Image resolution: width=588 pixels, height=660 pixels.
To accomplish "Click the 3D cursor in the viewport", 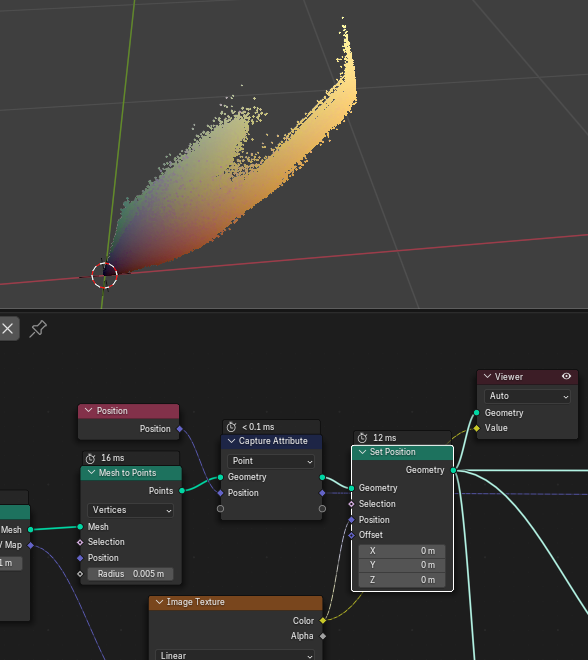I will coord(104,275).
